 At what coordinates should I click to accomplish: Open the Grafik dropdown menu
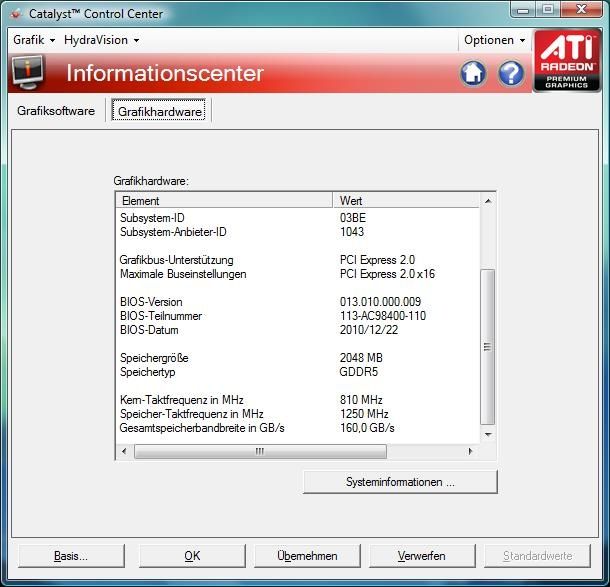tap(34, 40)
